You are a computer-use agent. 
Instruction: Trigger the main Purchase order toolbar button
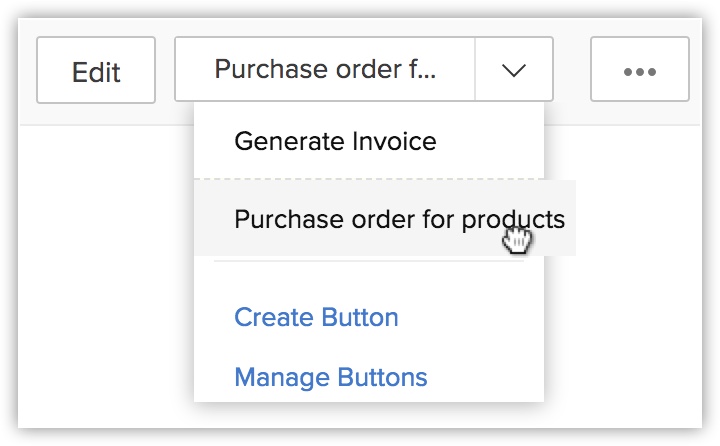pos(325,70)
